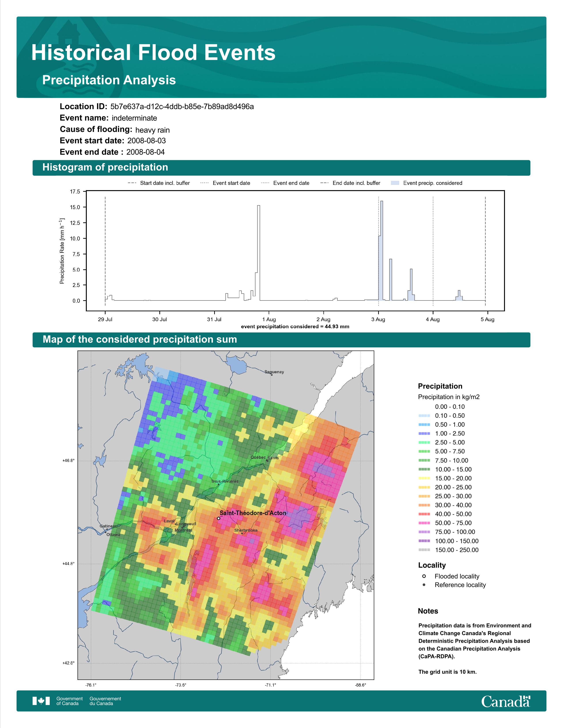Click the 30.00 - 40.00 legend color swatch
The height and width of the screenshot is (728, 563).
[x=424, y=505]
